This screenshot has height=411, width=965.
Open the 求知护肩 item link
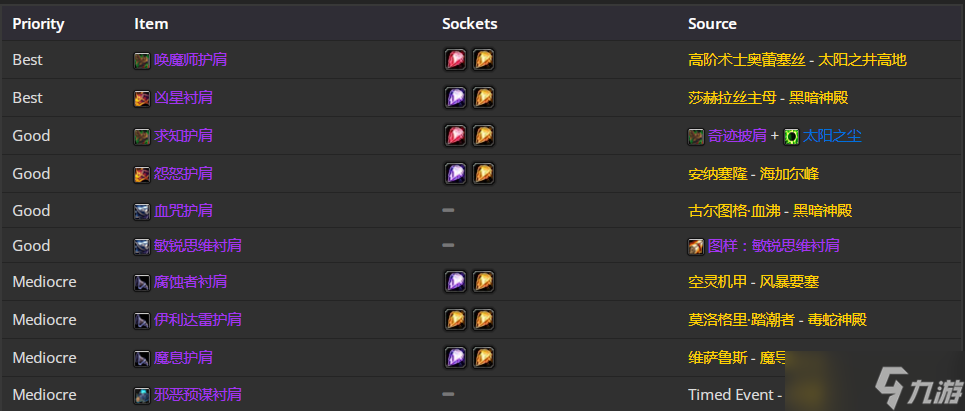(x=183, y=136)
